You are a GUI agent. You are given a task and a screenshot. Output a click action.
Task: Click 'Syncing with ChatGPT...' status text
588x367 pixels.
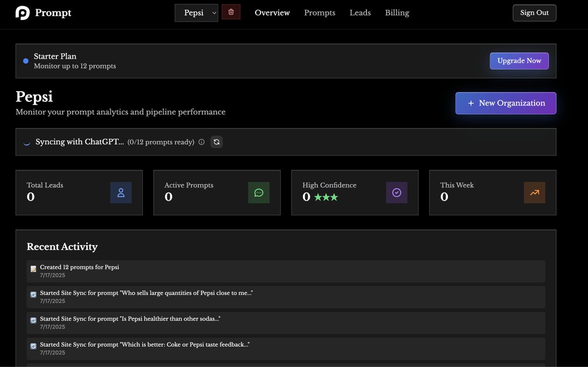pyautogui.click(x=80, y=142)
